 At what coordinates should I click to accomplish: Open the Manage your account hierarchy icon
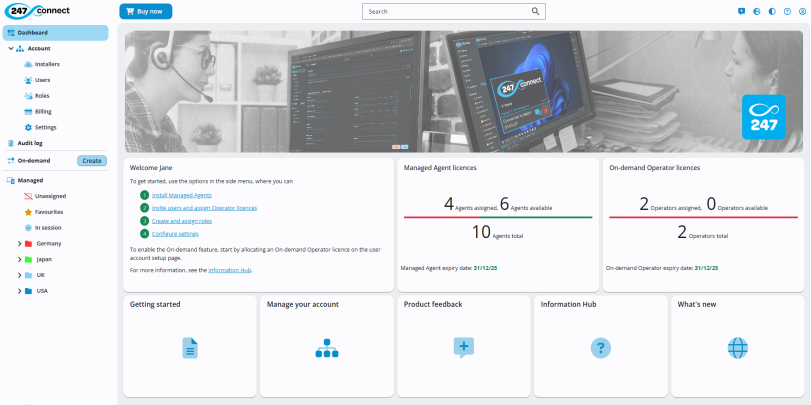(327, 348)
